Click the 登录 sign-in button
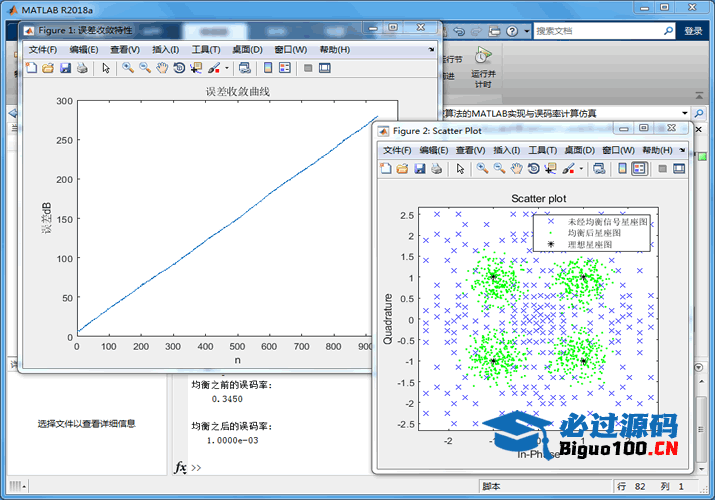Viewport: 715px width, 500px height. click(693, 31)
